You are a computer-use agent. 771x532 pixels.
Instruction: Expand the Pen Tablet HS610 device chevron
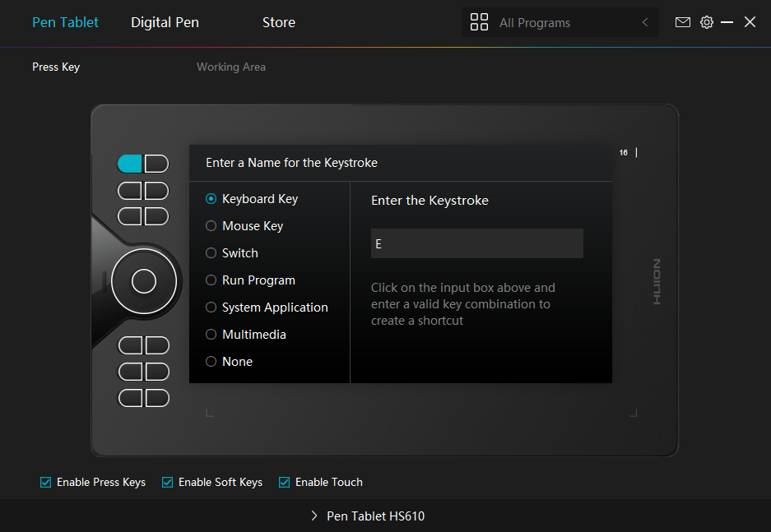tap(314, 516)
